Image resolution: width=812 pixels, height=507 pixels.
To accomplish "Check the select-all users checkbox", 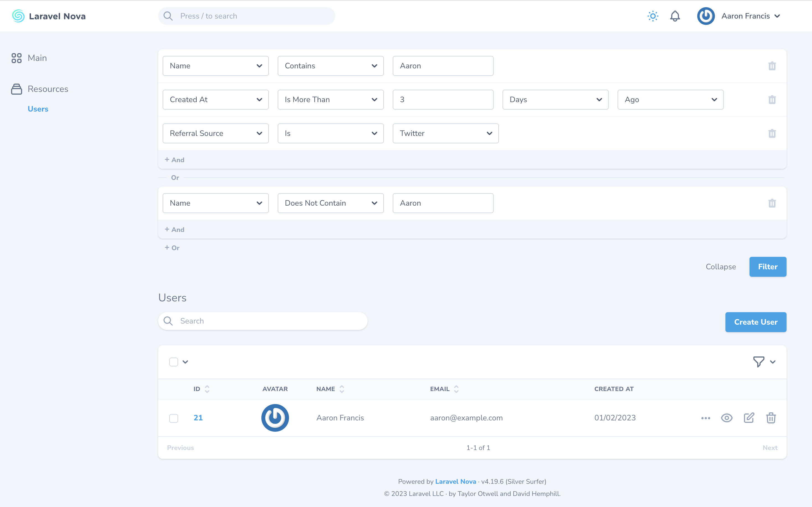I will click(x=174, y=362).
